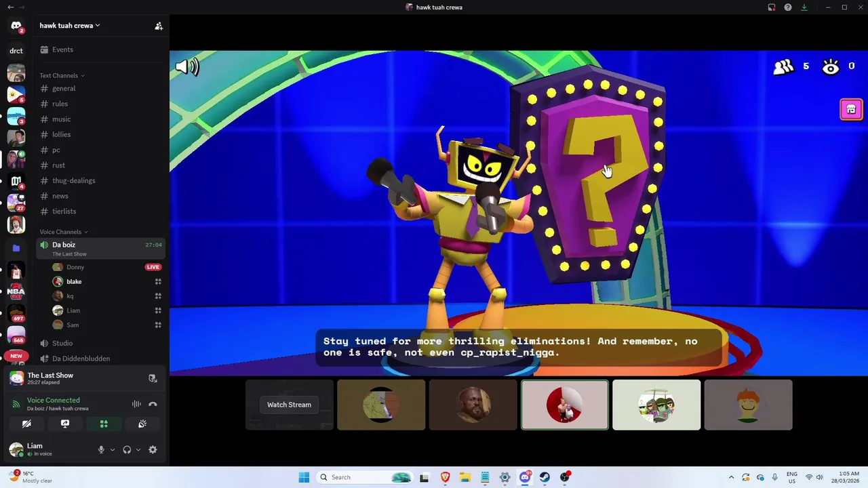Open the thug-dealings channel
Image resolution: width=868 pixels, height=488 pixels.
tap(100, 180)
